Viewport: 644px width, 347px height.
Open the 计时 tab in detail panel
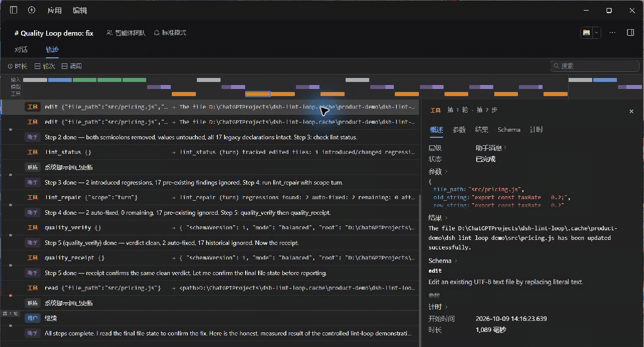(x=536, y=130)
